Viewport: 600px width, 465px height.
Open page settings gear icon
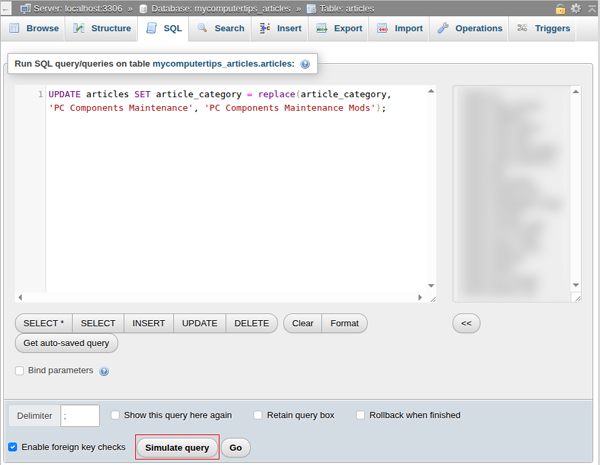click(x=576, y=8)
